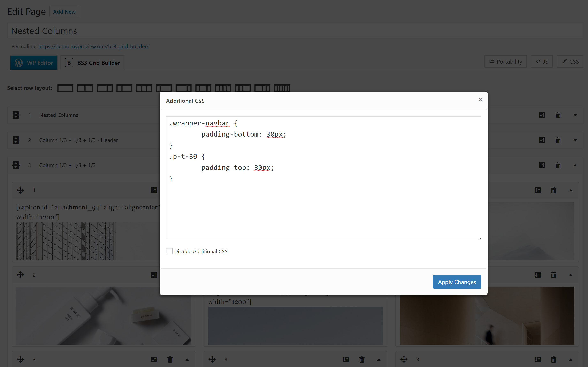This screenshot has width=588, height=367.
Task: Open settings of top right-column module
Action: click(x=537, y=190)
